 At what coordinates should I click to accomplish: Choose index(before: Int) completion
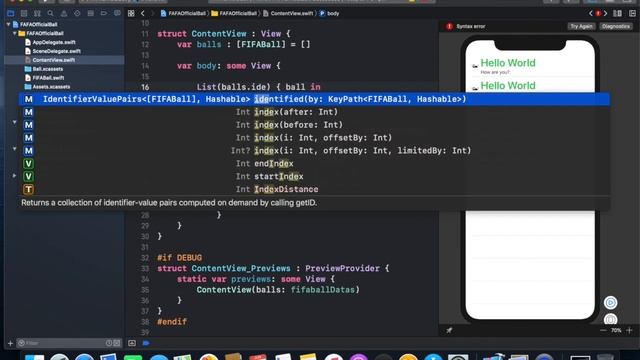(314, 125)
